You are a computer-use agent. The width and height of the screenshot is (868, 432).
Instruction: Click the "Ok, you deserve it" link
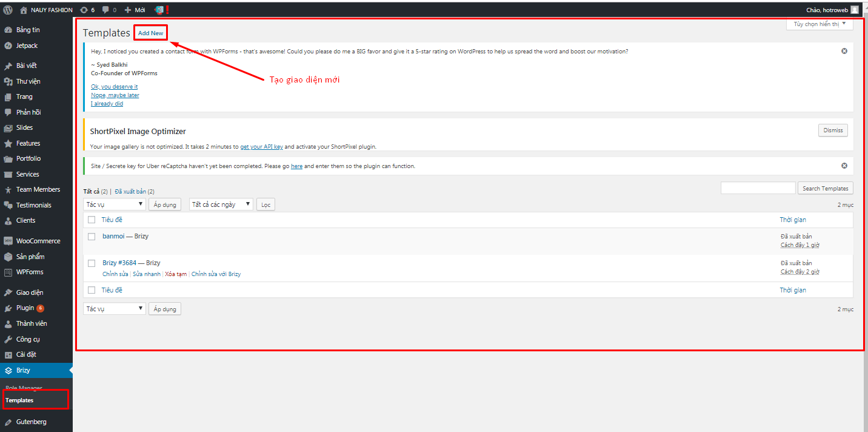coord(115,87)
